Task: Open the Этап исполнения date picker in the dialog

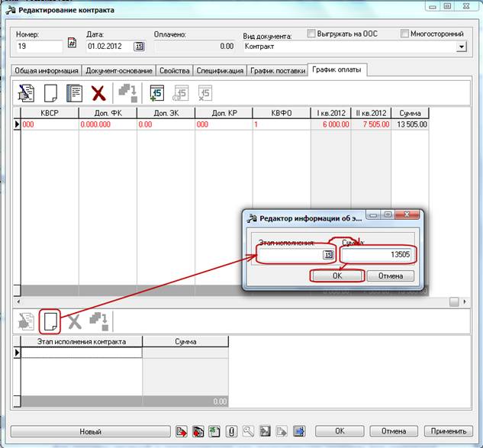Action: 328,255
